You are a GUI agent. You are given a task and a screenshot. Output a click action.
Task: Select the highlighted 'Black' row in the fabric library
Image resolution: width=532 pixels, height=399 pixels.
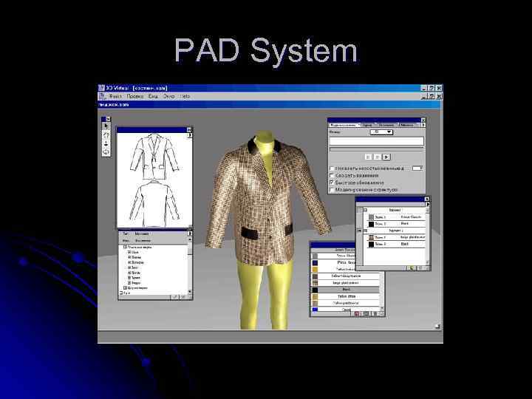(x=345, y=290)
